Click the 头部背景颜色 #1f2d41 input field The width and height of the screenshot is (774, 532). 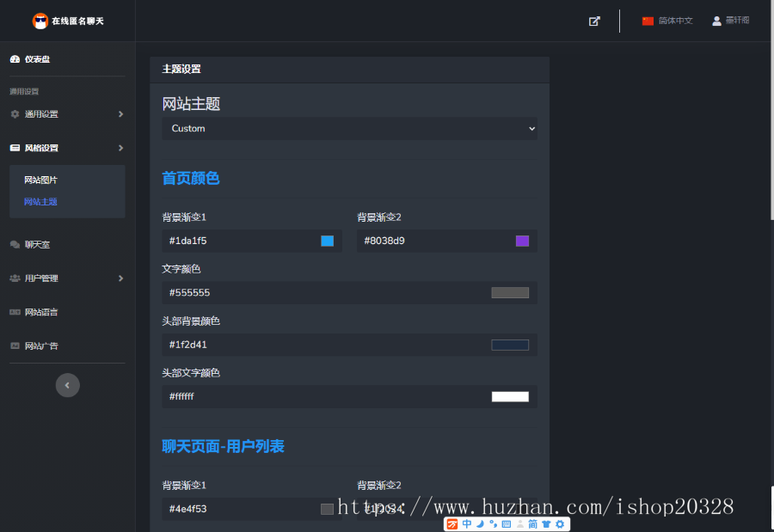point(349,345)
